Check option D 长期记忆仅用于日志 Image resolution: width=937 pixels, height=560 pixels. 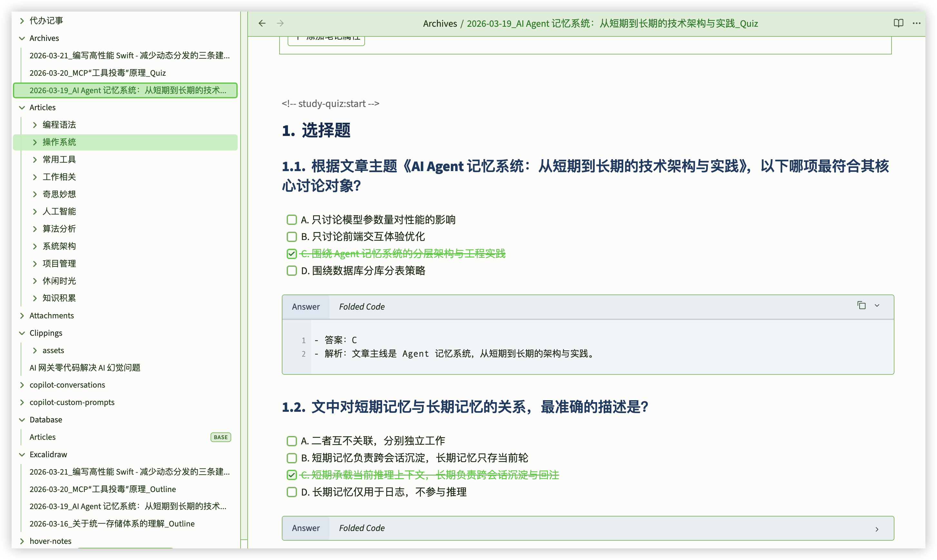point(291,492)
